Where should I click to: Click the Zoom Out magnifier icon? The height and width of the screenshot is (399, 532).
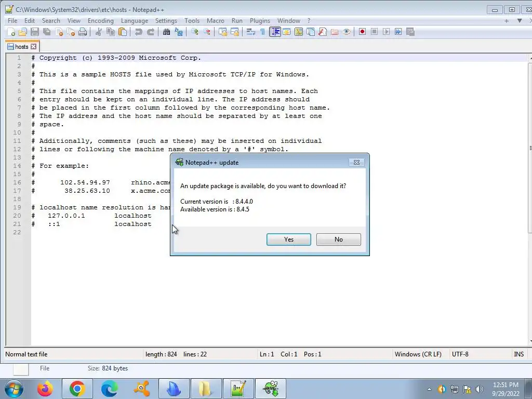[207, 32]
